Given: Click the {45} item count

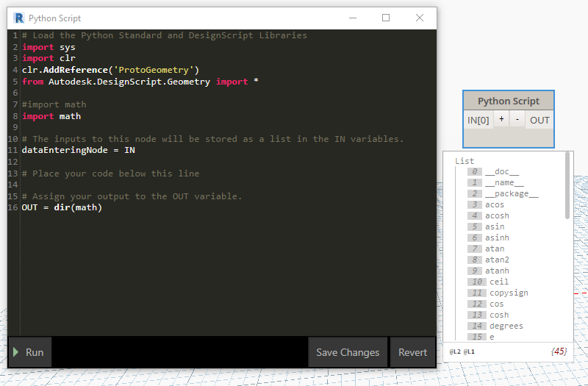Looking at the screenshot, I should [559, 351].
